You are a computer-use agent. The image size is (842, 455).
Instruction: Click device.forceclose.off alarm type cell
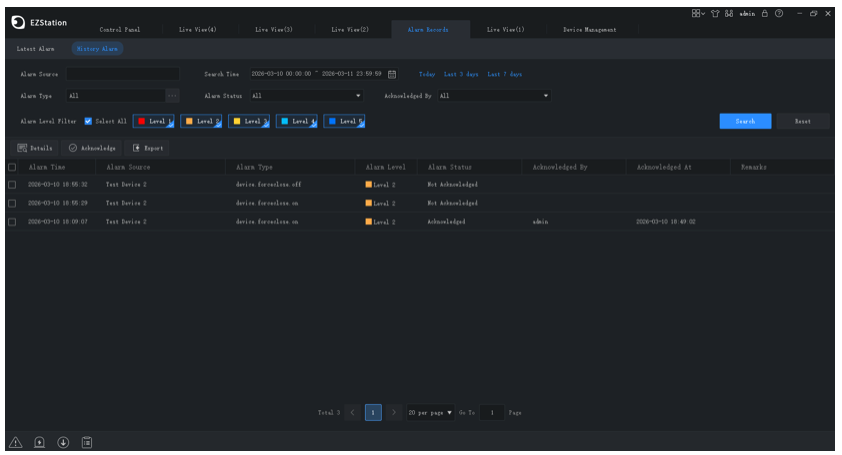point(268,185)
